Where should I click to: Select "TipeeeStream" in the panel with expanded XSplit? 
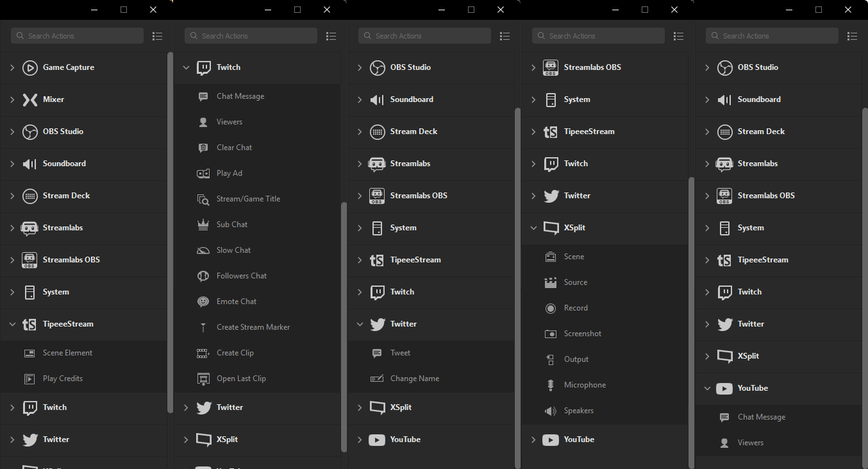[x=589, y=132]
